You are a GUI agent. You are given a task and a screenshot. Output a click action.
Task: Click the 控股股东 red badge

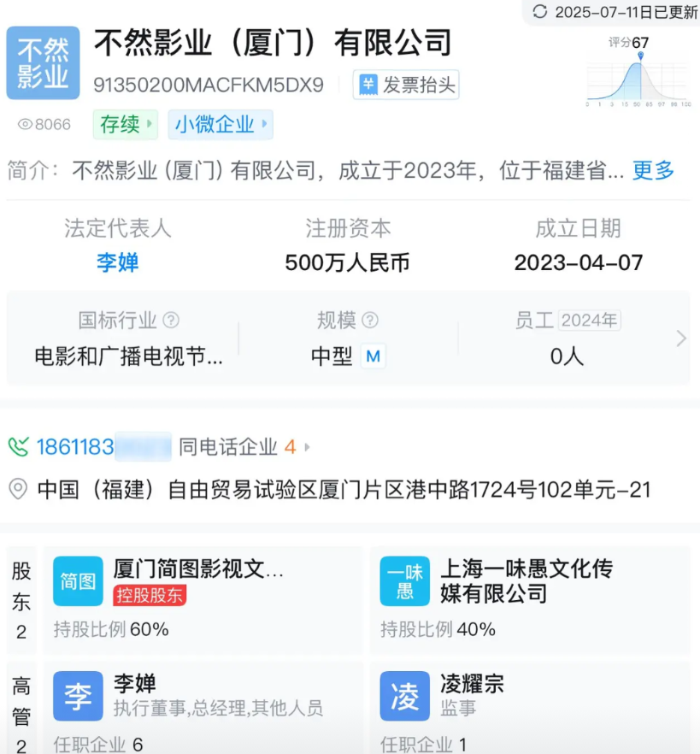(150, 595)
